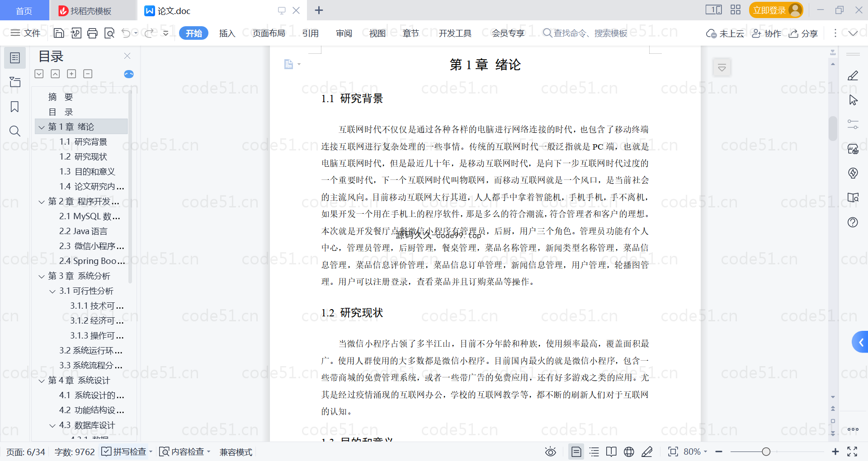
Task: Select 2.2 Java 语言 in outline
Action: click(83, 231)
